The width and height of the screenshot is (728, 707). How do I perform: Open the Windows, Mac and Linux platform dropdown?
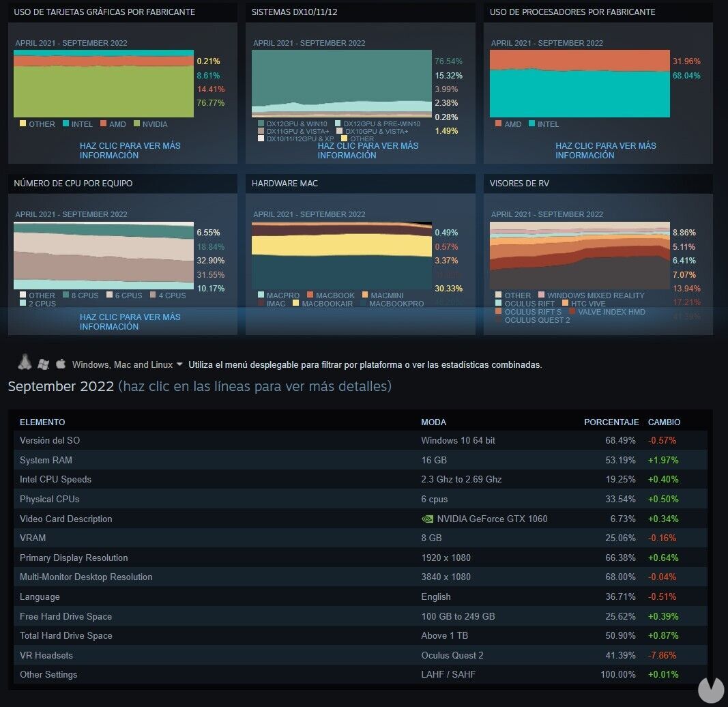[127, 364]
